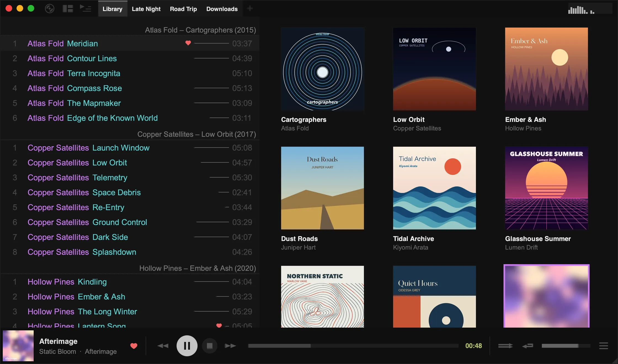Add a new playlist tab
The width and height of the screenshot is (618, 364).
(250, 9)
